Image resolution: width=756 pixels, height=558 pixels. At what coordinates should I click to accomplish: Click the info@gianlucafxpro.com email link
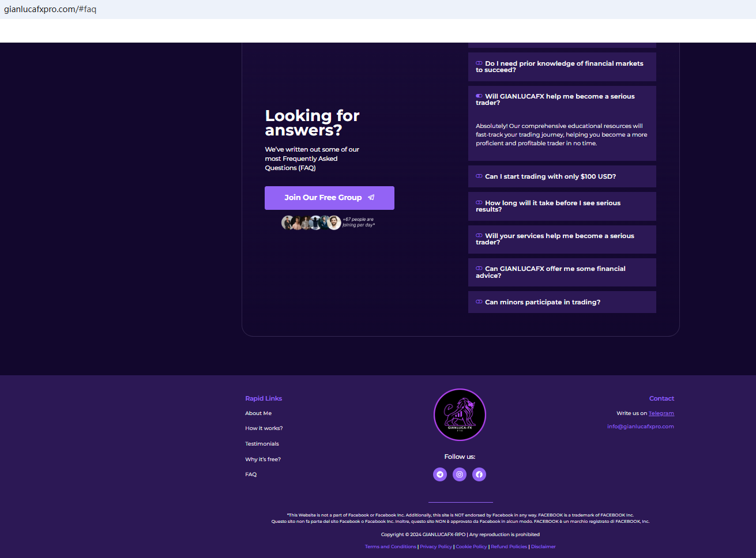[x=641, y=427]
